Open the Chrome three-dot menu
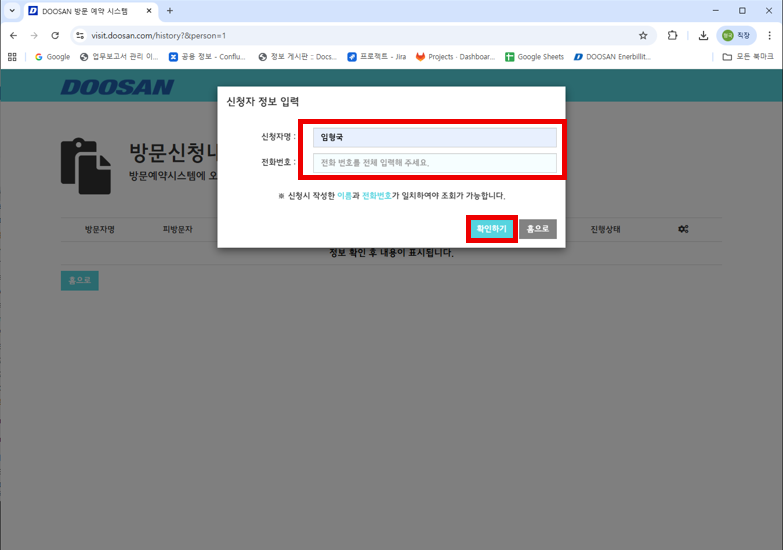783x550 pixels. click(768, 35)
